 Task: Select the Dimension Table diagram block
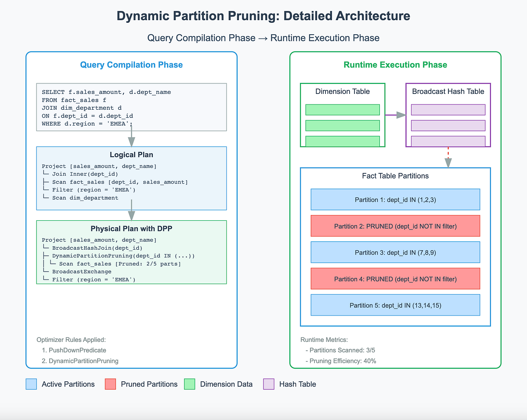pos(343,115)
